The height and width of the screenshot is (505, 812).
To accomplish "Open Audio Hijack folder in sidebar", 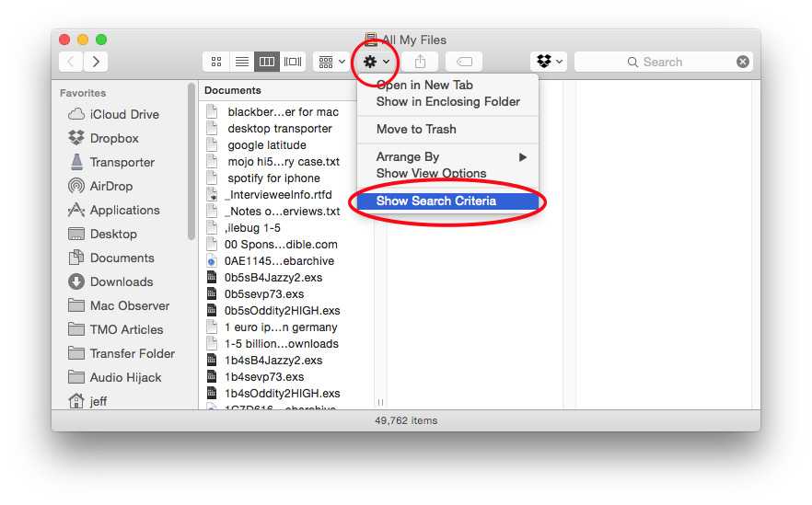I will point(115,377).
